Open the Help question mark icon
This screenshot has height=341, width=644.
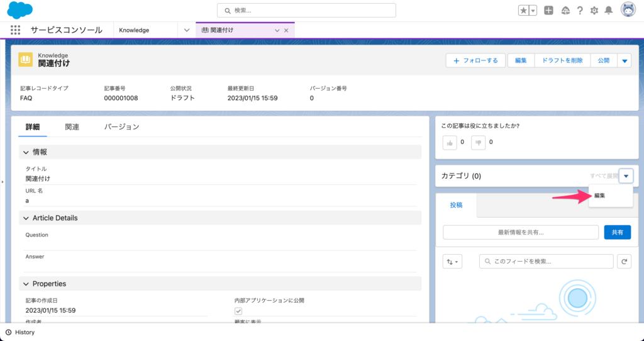click(x=580, y=11)
